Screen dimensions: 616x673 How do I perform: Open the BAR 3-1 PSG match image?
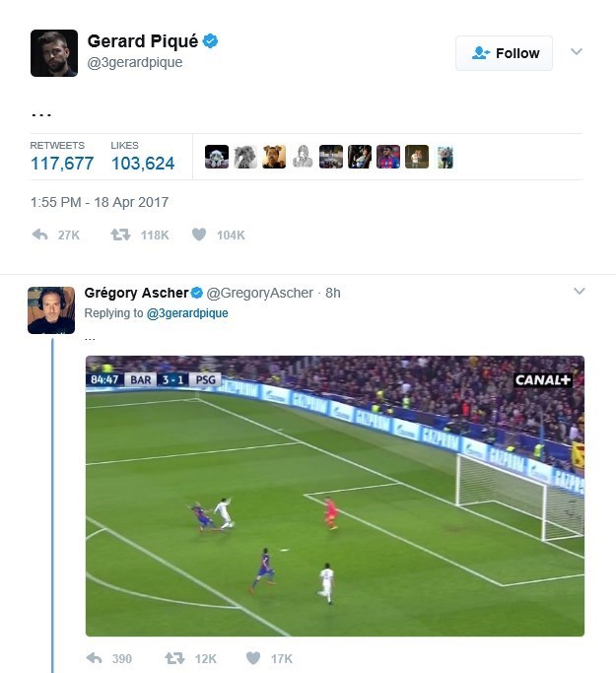coord(335,496)
